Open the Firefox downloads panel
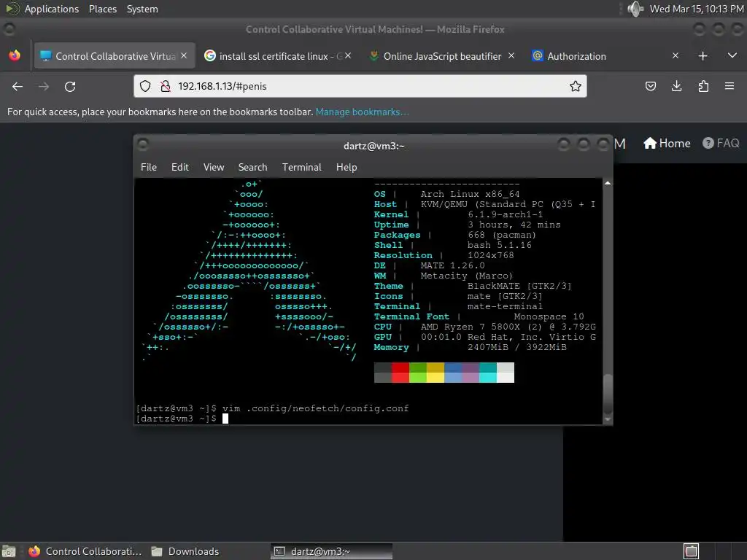This screenshot has height=560, width=747. (x=676, y=86)
